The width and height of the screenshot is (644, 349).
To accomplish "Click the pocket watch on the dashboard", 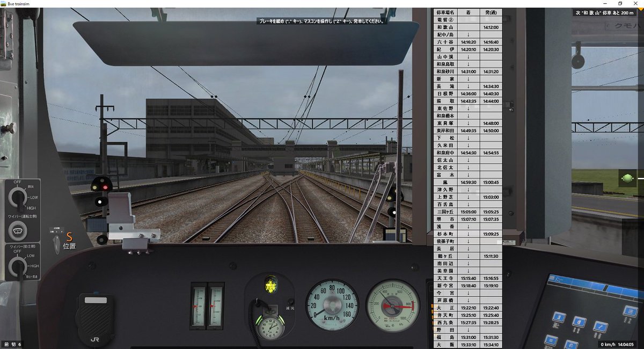I will (269, 328).
